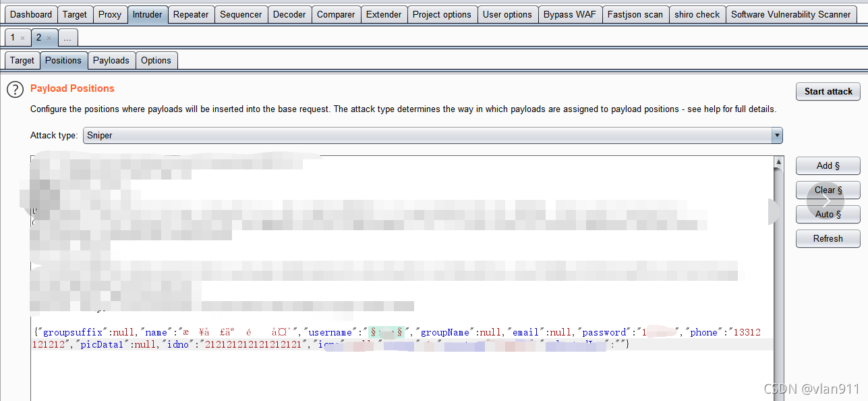Viewport: 868px width, 401px height.
Task: Close Intruder attack tab 2
Action: (49, 38)
